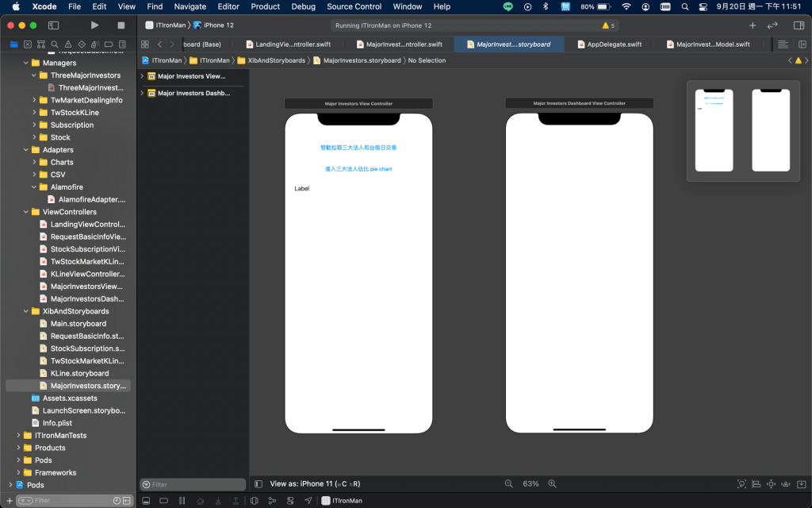Select iPhone 12 run destination
Screen dimensions: 812x508
[213, 25]
